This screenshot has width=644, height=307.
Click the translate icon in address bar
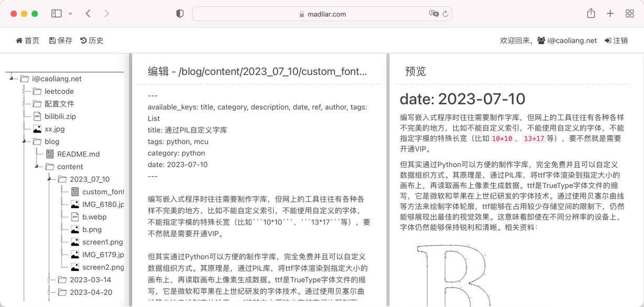pos(433,14)
